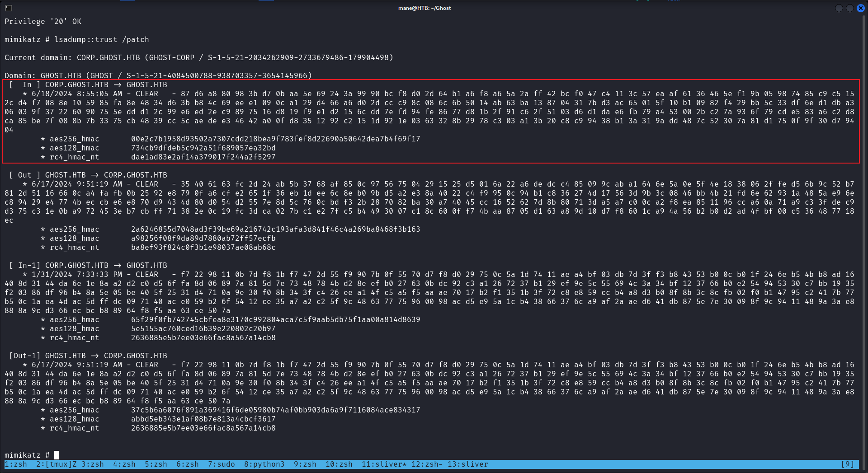Click aes128_hmac hash abbd5eb343e1af08b7e813a4cbcf3617
The image size is (868, 473).
tap(203, 419)
